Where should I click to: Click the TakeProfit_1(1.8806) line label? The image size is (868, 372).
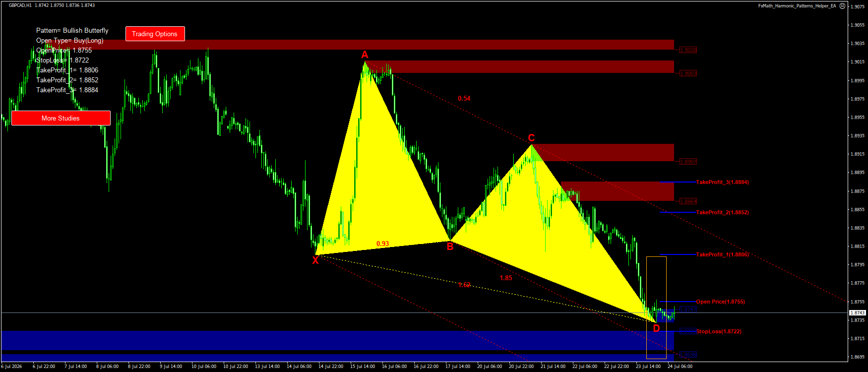click(x=723, y=254)
